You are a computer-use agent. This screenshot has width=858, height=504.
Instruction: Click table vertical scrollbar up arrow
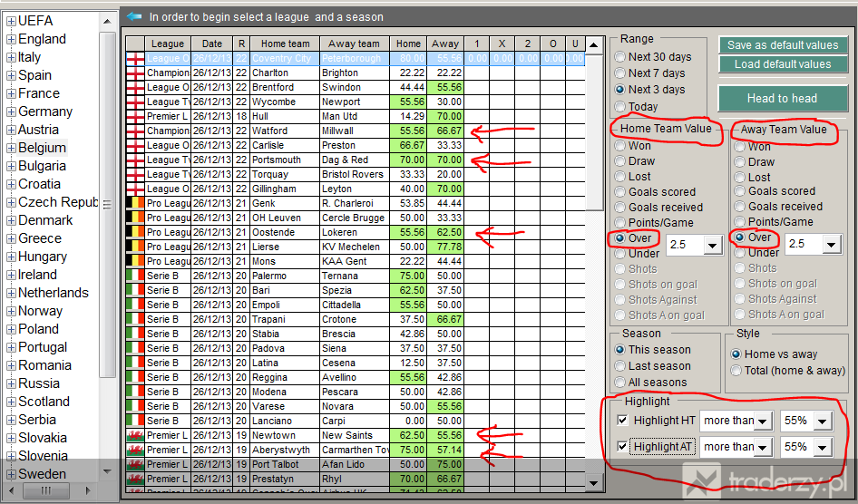[x=595, y=44]
